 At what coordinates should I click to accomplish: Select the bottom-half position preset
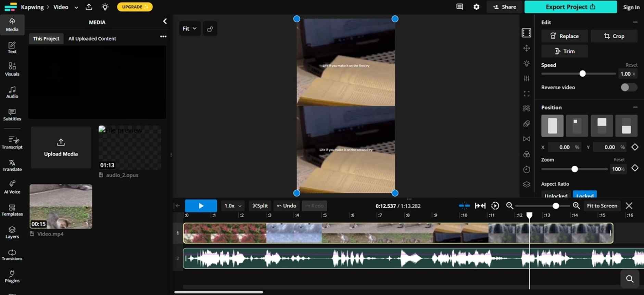pos(626,126)
